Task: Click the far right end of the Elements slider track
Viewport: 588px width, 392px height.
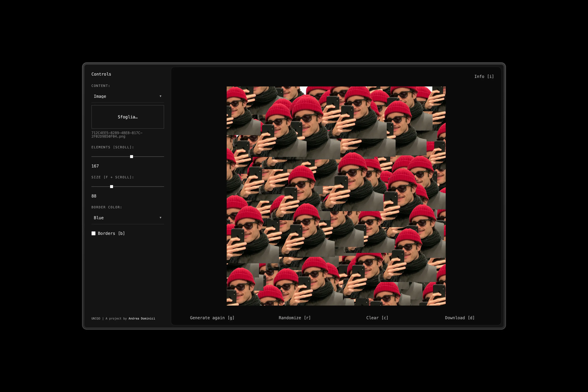Action: coord(163,156)
